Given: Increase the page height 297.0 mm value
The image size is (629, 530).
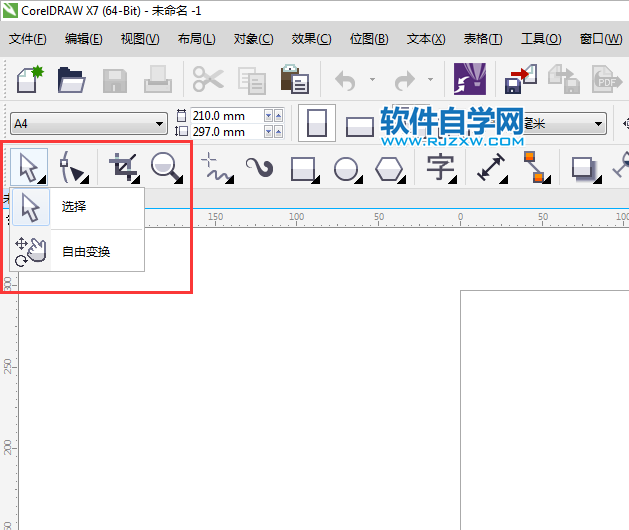Looking at the screenshot, I should [x=278, y=132].
